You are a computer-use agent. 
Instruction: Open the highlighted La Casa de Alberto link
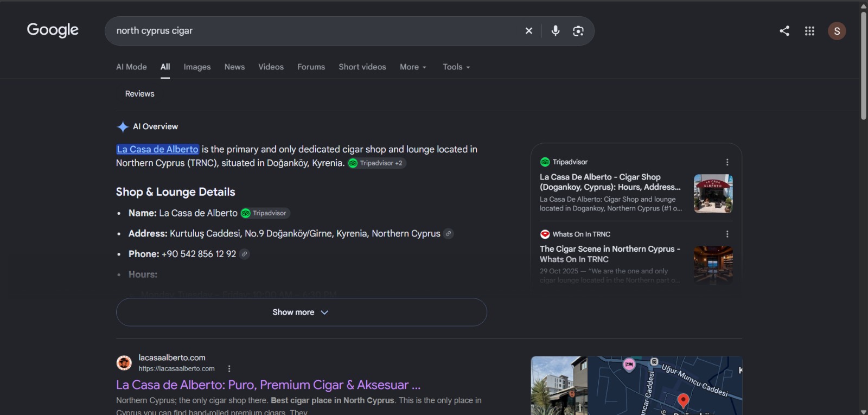tap(158, 149)
